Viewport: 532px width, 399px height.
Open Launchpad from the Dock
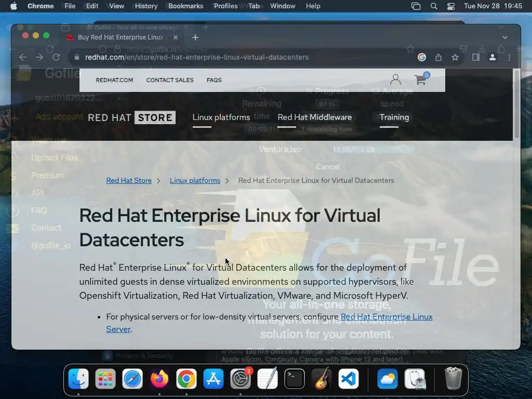point(105,379)
